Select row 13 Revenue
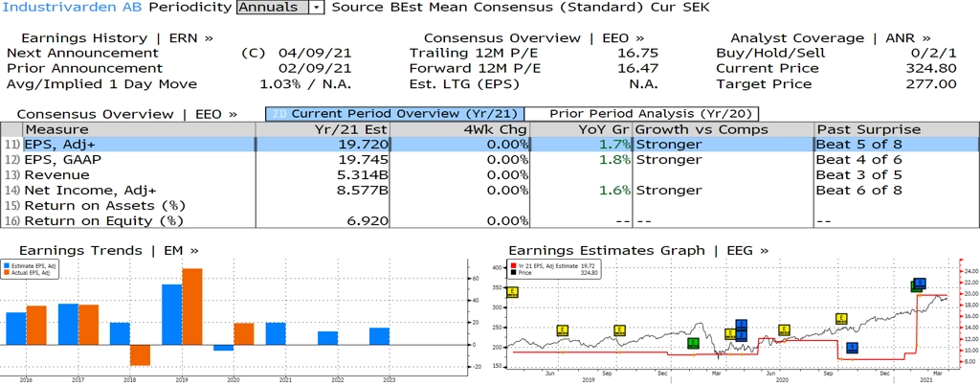 click(489, 174)
